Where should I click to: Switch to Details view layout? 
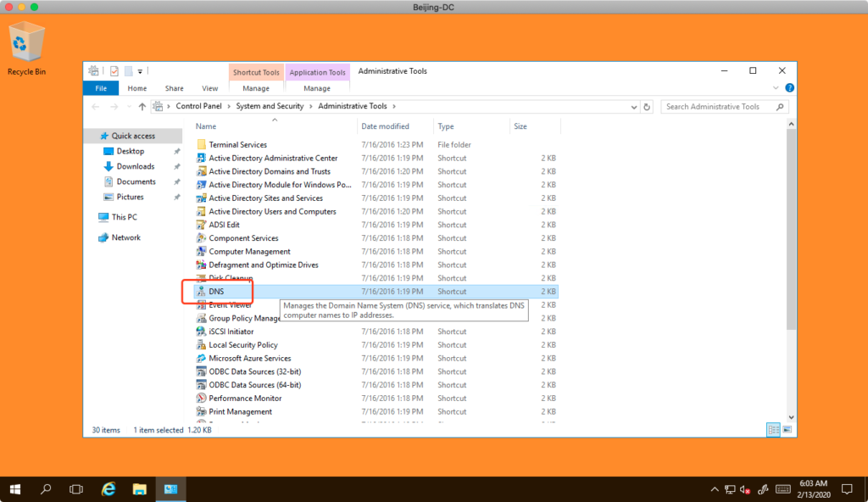click(773, 430)
